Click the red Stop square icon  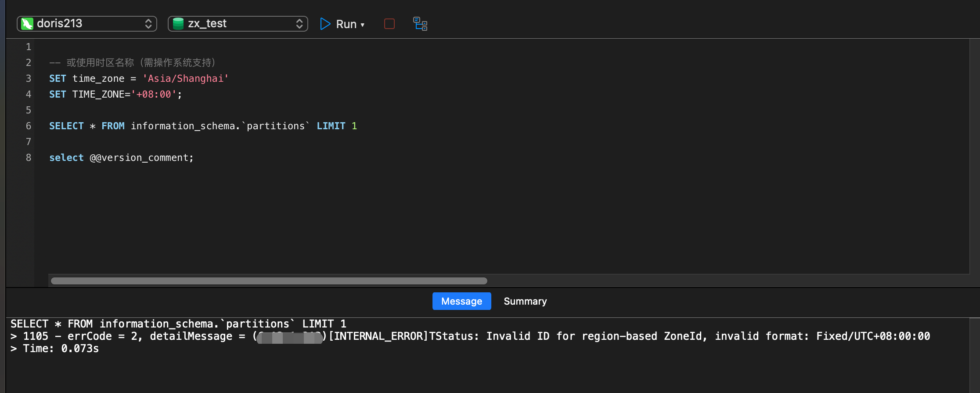pyautogui.click(x=389, y=24)
